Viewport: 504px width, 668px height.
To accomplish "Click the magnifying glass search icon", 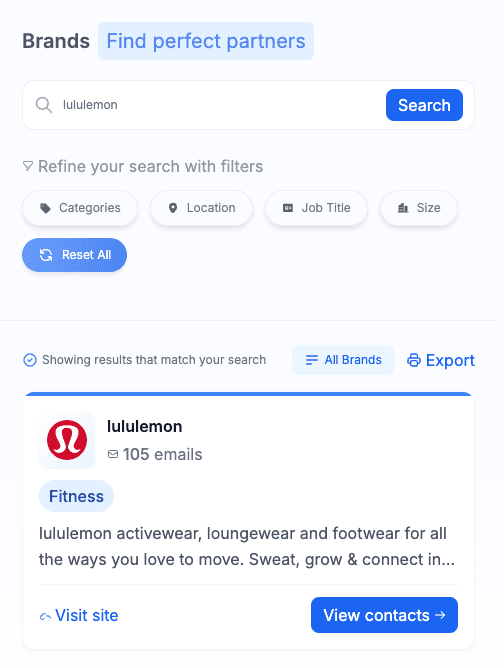I will point(43,105).
